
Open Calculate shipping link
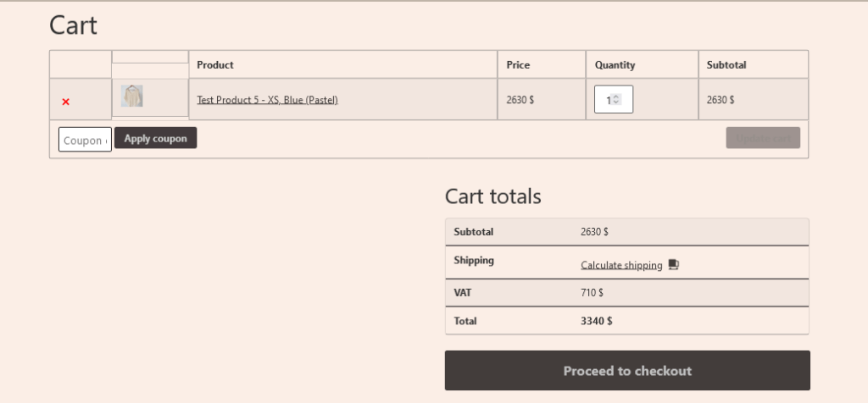click(x=621, y=265)
